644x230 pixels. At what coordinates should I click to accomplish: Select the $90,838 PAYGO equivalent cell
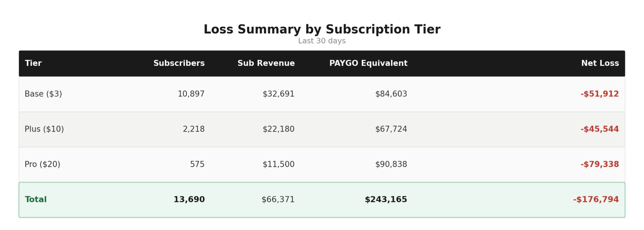coord(391,164)
